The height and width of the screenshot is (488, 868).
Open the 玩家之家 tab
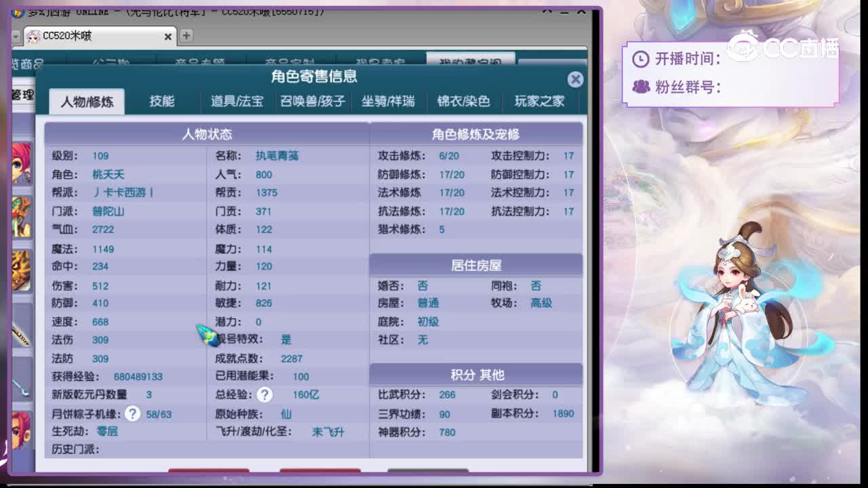(539, 101)
